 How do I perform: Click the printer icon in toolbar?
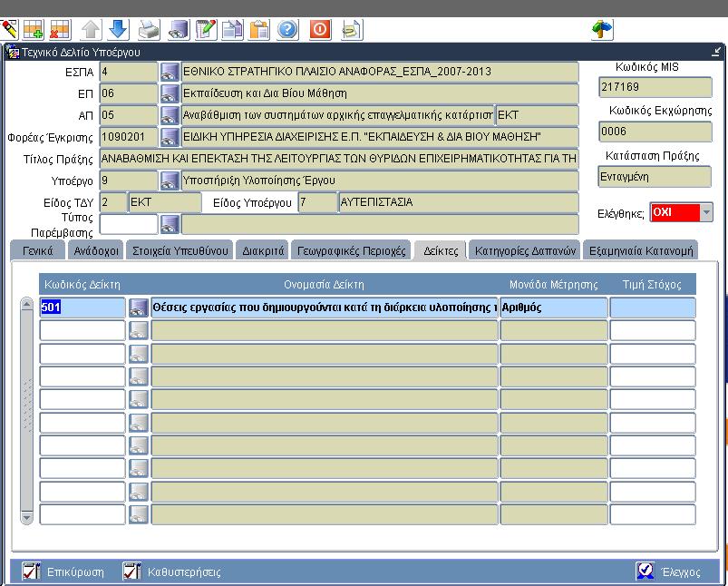tap(149, 30)
